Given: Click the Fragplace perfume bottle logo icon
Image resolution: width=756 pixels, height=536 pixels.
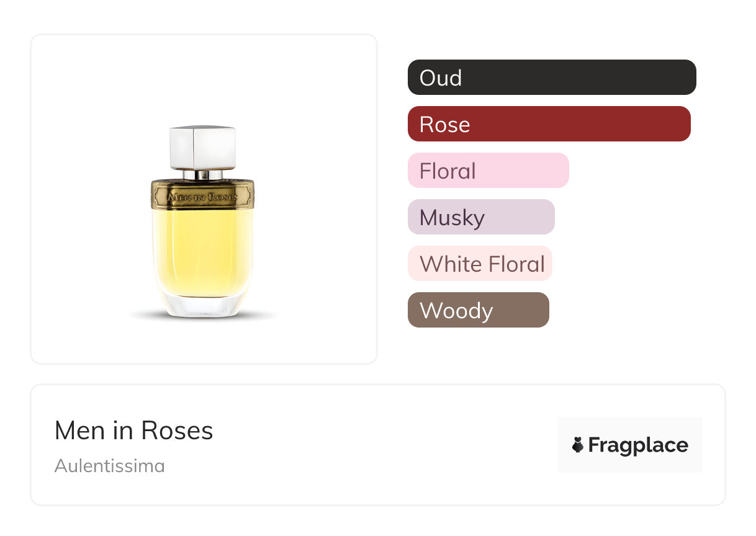Looking at the screenshot, I should [x=578, y=445].
